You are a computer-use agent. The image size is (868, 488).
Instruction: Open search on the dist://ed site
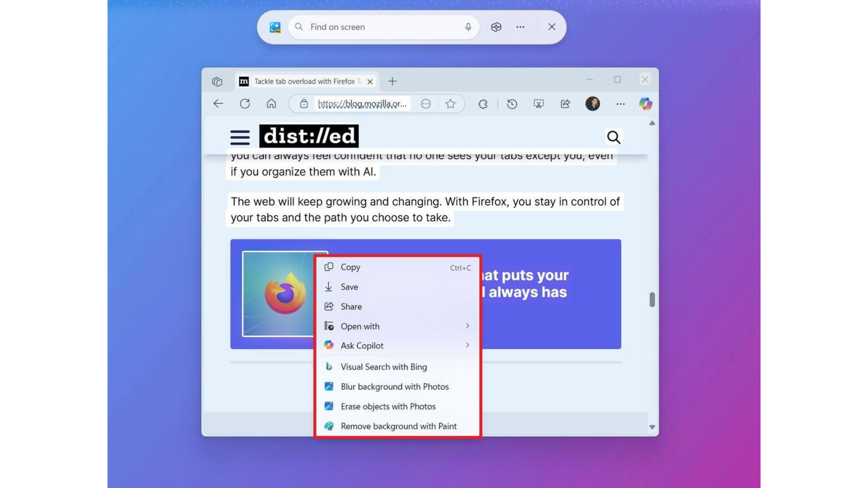[x=614, y=137]
